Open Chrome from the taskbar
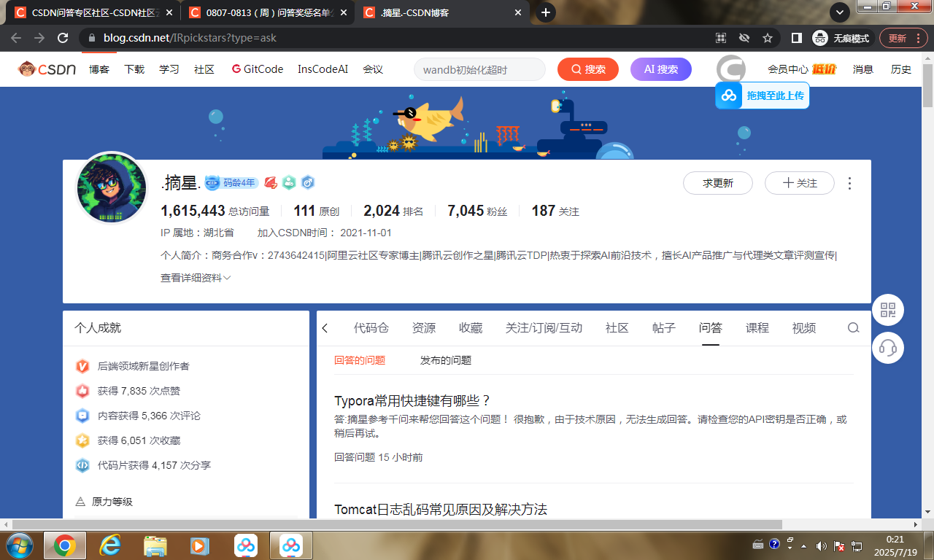The height and width of the screenshot is (560, 934). (x=65, y=545)
